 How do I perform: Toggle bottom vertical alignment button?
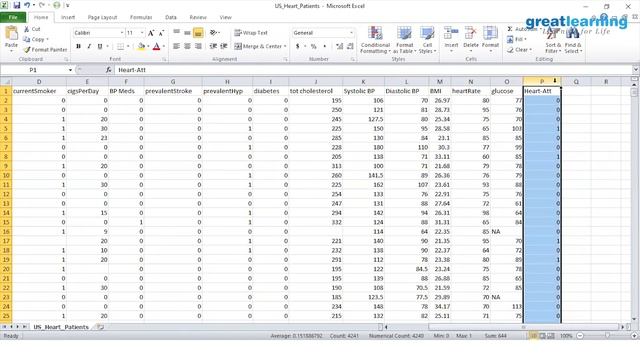click(x=198, y=33)
